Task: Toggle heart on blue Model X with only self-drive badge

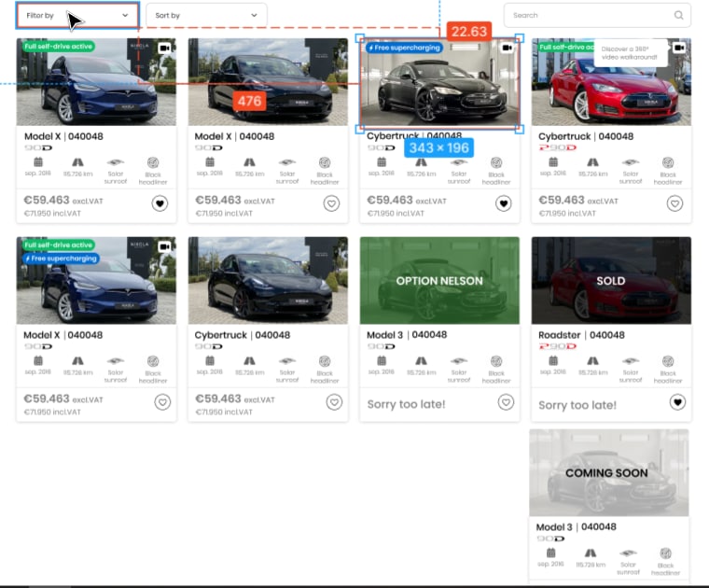Action: pyautogui.click(x=160, y=203)
